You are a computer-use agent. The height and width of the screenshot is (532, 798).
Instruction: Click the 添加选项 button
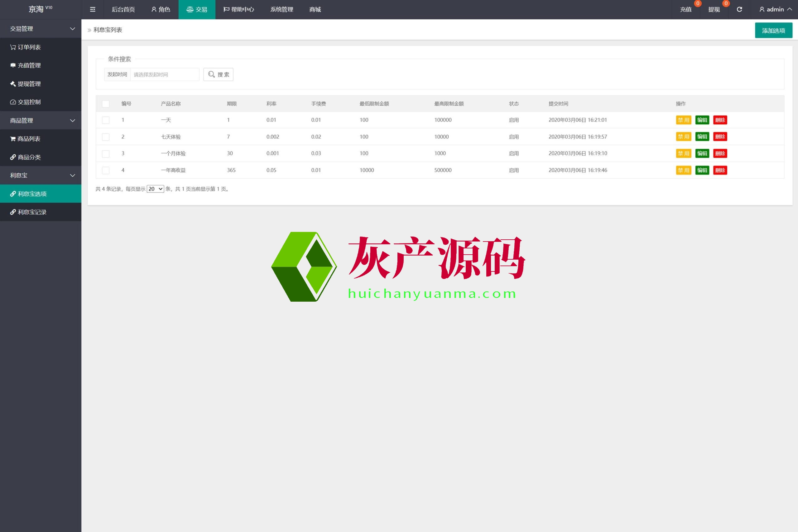[773, 31]
